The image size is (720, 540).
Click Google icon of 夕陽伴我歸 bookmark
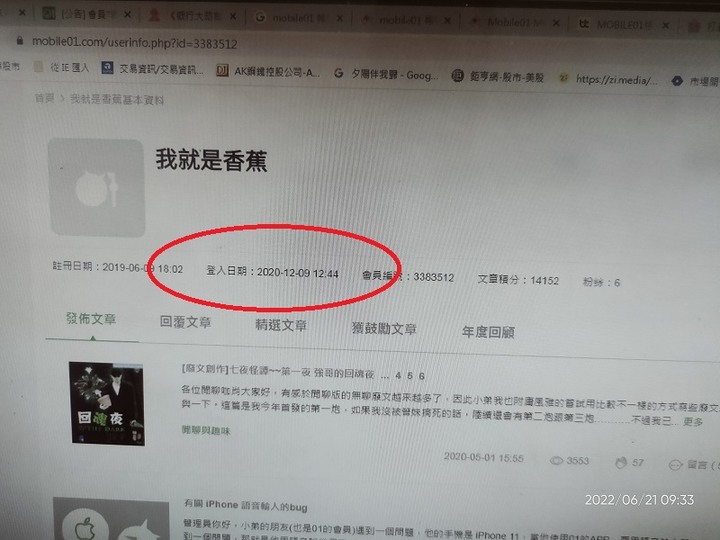point(338,73)
